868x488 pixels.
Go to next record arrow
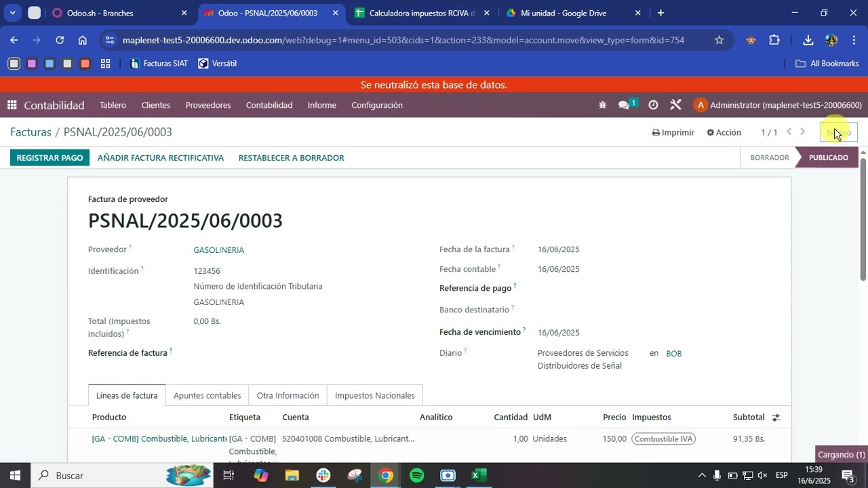pyautogui.click(x=803, y=132)
